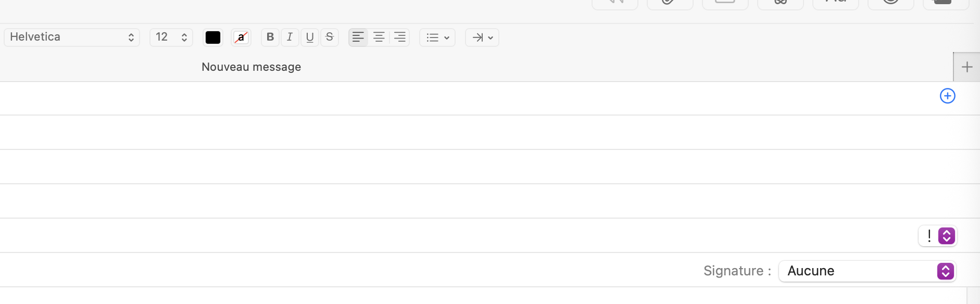Image resolution: width=980 pixels, height=304 pixels.
Task: Select the Nouveau message tab
Action: point(251,67)
